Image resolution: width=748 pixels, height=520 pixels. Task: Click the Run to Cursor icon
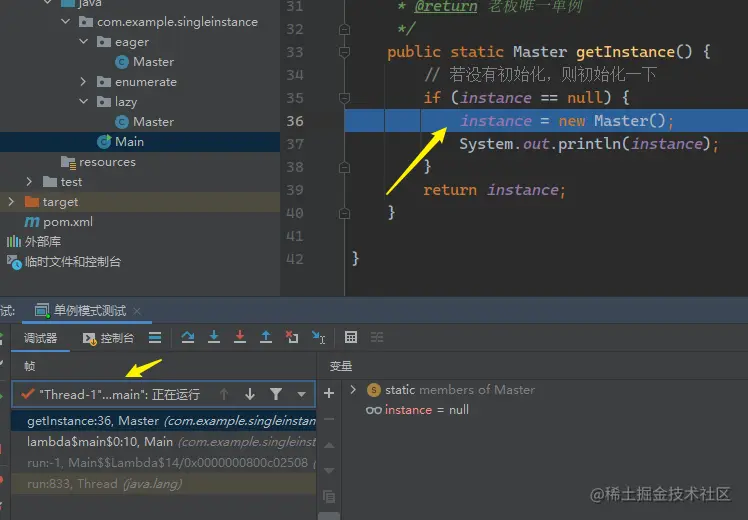[318, 337]
